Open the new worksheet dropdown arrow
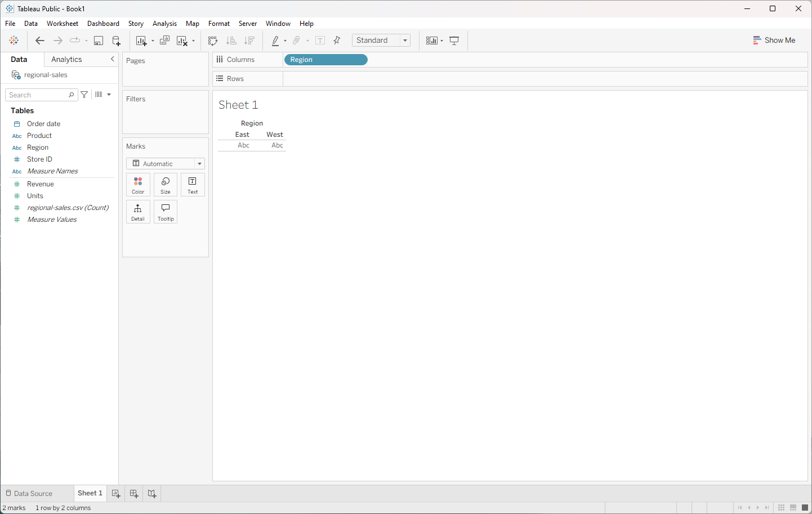 [153, 41]
